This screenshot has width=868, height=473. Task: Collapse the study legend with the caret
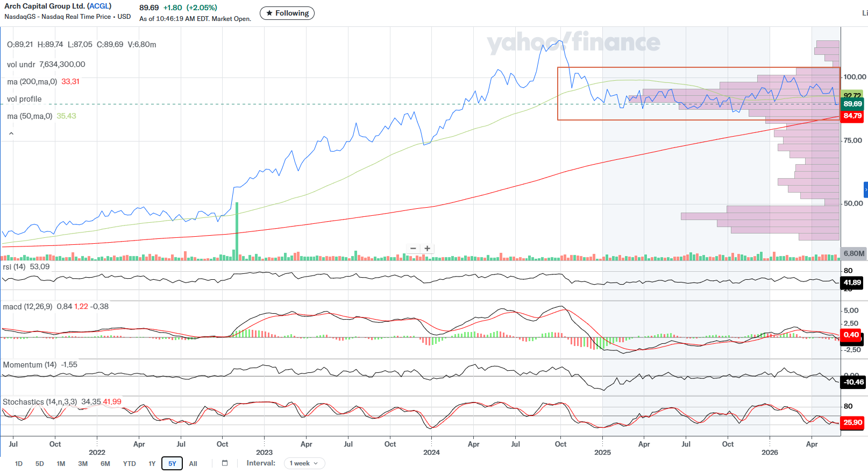click(x=11, y=133)
